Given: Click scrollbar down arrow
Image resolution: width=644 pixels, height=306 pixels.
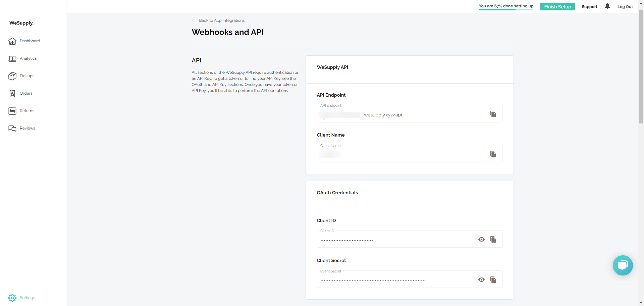Looking at the screenshot, I should tap(641, 303).
